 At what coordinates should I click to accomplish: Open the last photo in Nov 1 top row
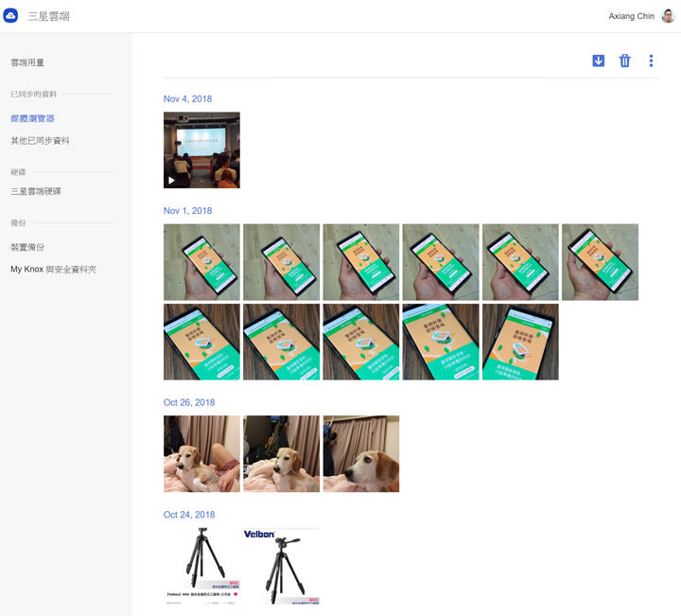coord(600,262)
